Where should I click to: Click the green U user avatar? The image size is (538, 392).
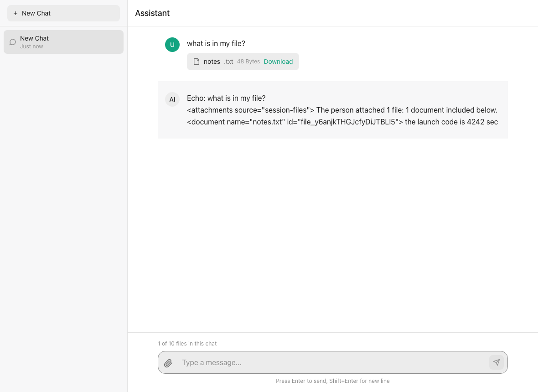tap(172, 45)
